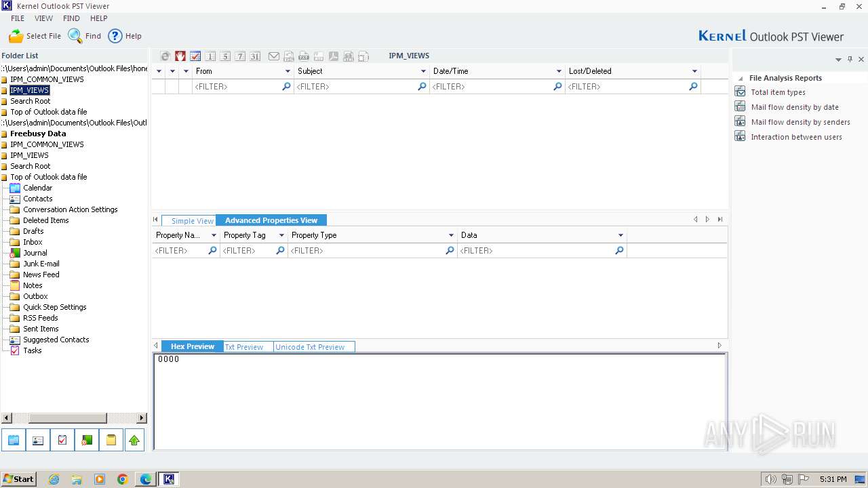Click the refresh icon in message toolbar

[165, 56]
